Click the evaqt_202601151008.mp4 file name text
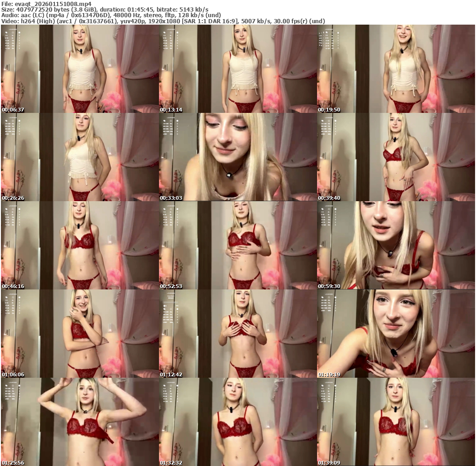476x466 pixels. coord(52,3)
